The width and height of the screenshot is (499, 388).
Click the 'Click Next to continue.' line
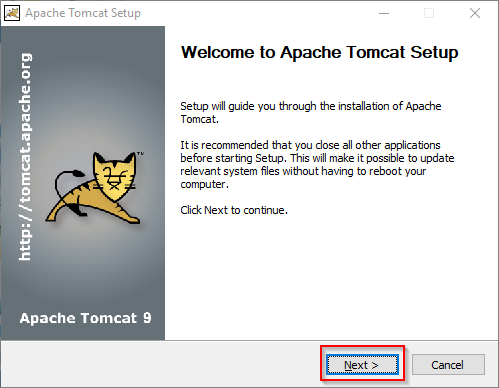(x=234, y=210)
